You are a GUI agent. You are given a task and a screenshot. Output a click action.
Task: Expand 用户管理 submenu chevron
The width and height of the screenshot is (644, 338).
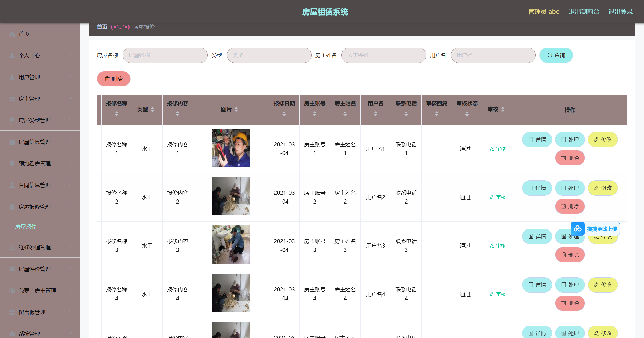point(70,76)
